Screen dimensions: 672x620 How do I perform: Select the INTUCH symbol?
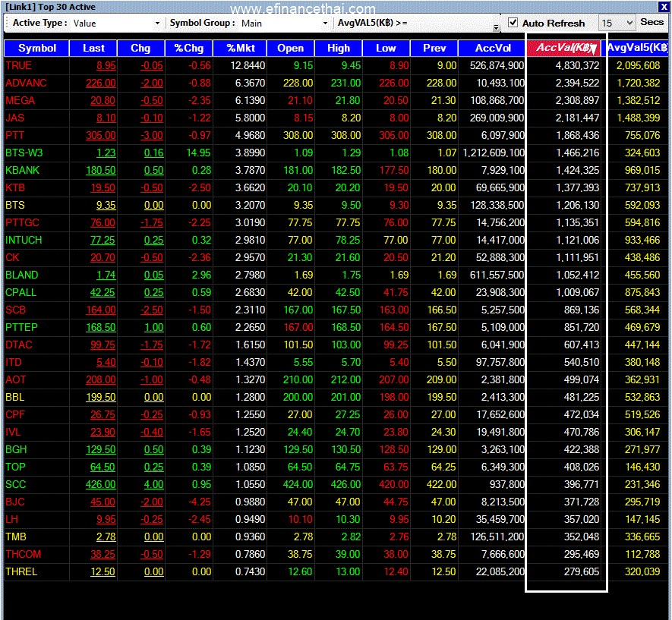[x=24, y=241]
